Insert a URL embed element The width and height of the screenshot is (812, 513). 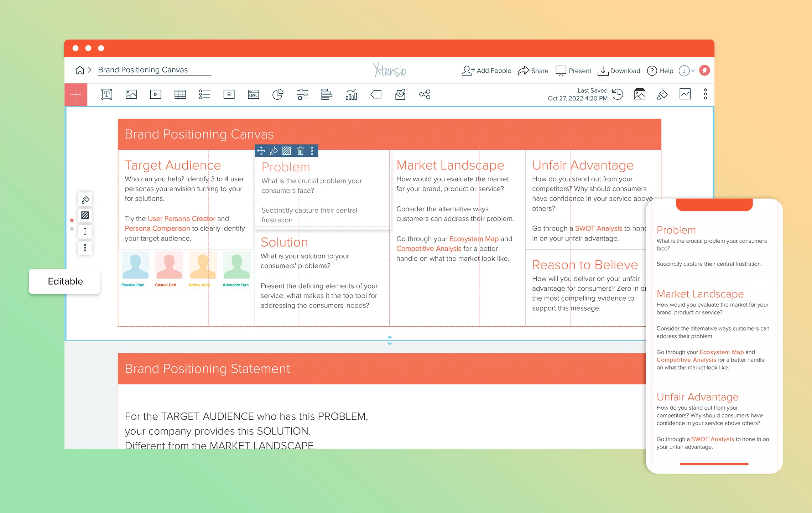pyautogui.click(x=253, y=94)
